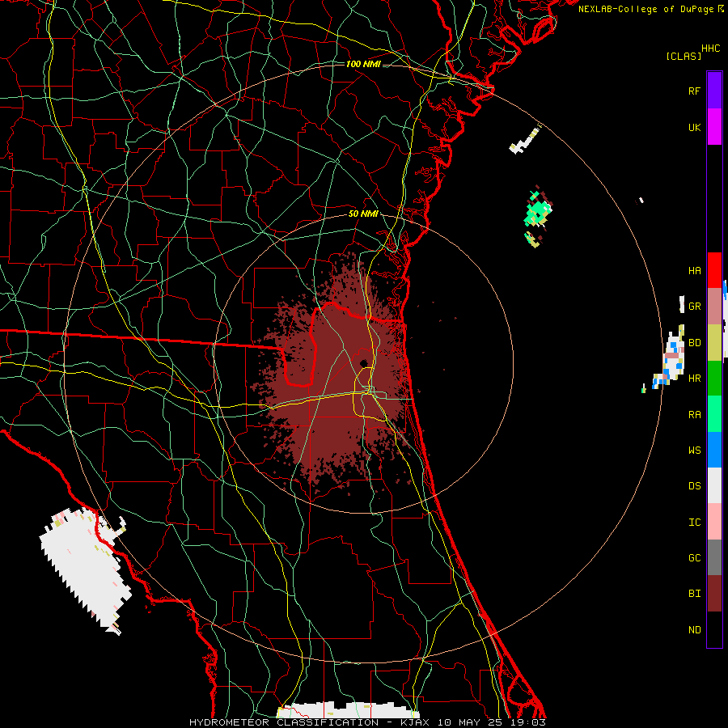
Task: Click the 100 NMI range ring label
Action: pos(363,64)
